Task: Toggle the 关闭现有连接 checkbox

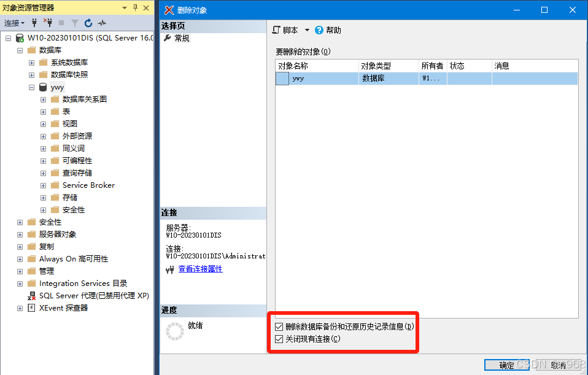Action: point(279,339)
